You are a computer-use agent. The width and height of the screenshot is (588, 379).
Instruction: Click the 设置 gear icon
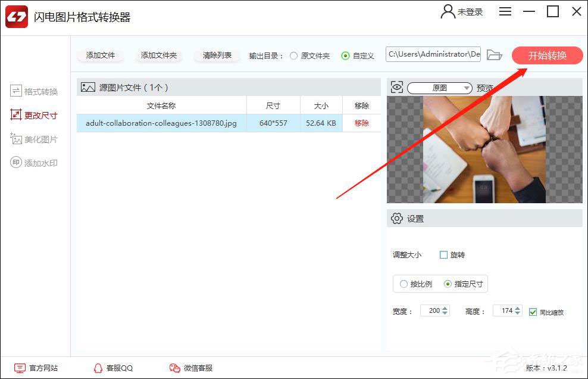point(398,218)
